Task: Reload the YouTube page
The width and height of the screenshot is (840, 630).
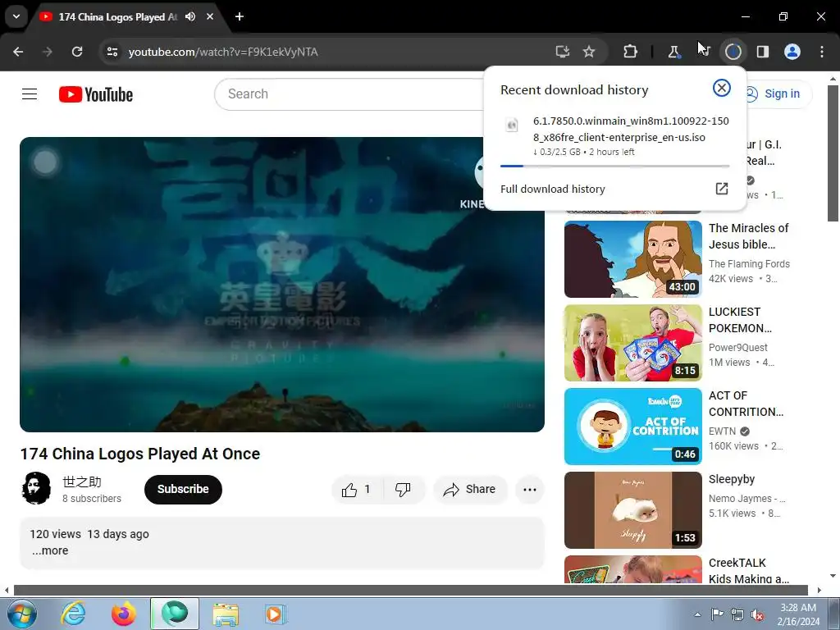Action: click(x=77, y=52)
